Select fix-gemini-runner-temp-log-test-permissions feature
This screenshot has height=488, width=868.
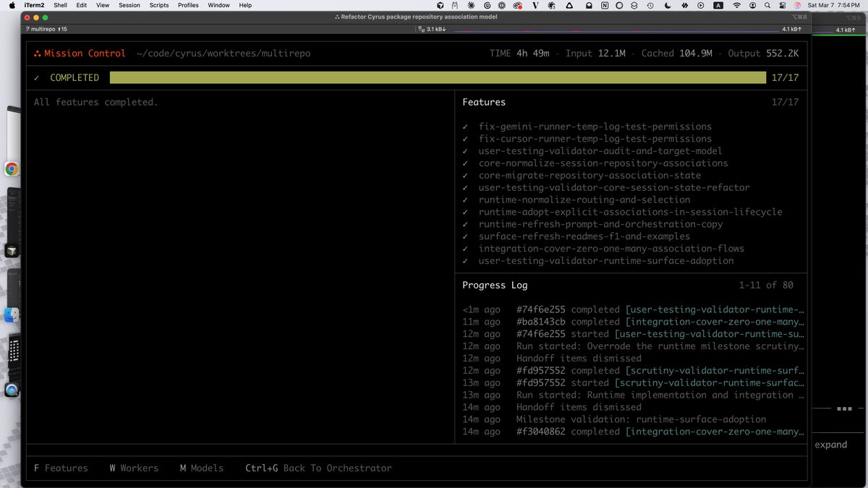pos(595,127)
